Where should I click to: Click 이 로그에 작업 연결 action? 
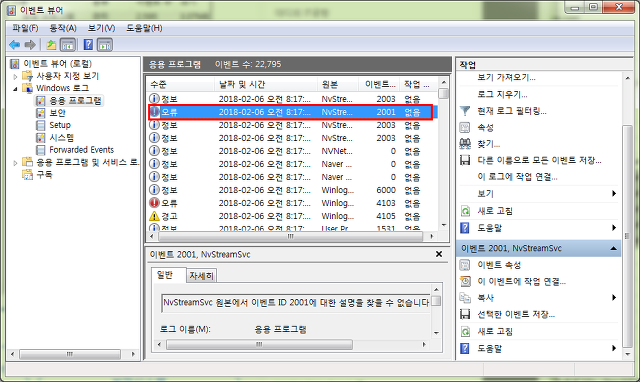click(x=517, y=177)
